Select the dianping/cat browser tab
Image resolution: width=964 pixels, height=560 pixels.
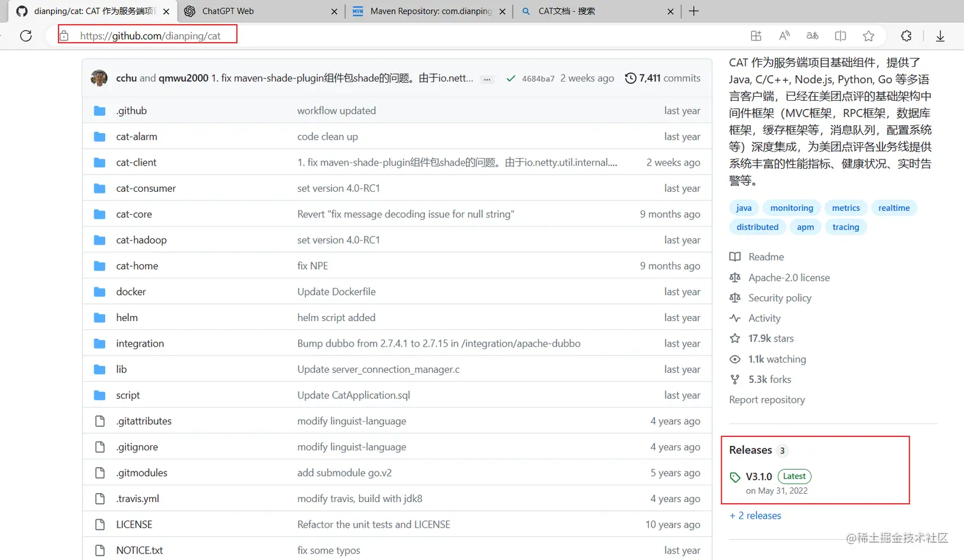[x=94, y=11]
